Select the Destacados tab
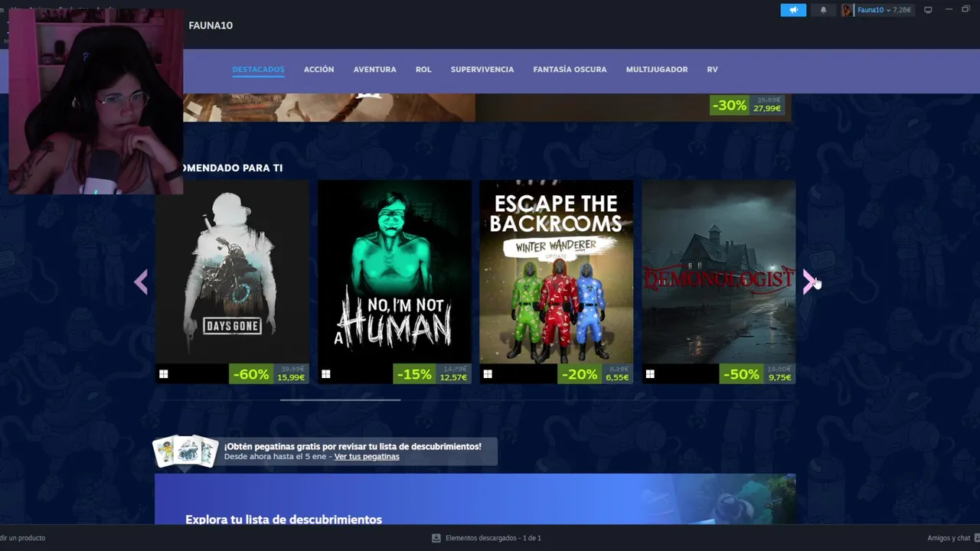This screenshot has height=551, width=980. [258, 70]
